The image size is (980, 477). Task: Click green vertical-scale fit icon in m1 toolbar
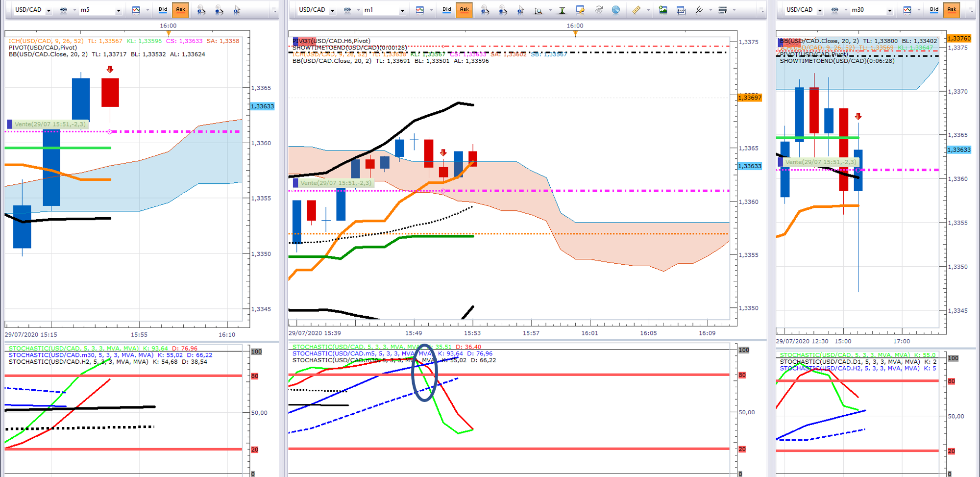click(562, 10)
